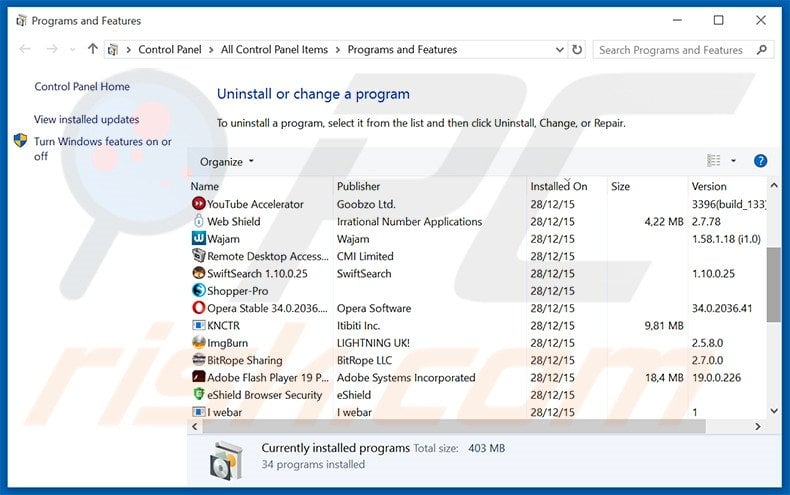Click the Opera Stable program icon
Viewport: 790px width, 495px height.
point(199,307)
